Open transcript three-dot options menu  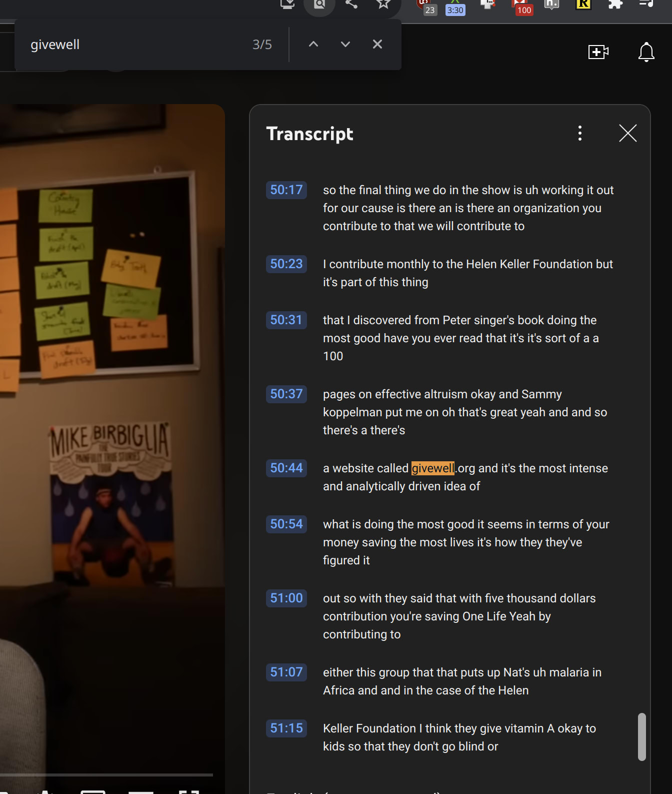click(580, 133)
